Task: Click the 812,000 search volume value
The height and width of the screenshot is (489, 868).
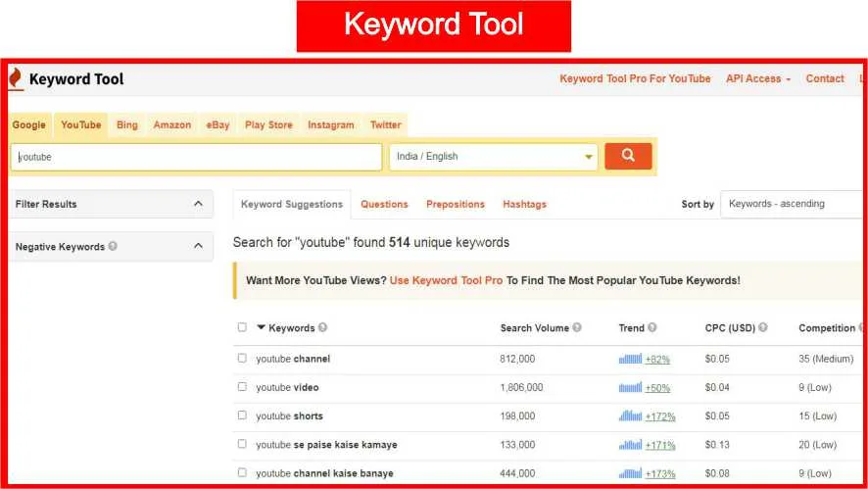Action: pos(517,359)
